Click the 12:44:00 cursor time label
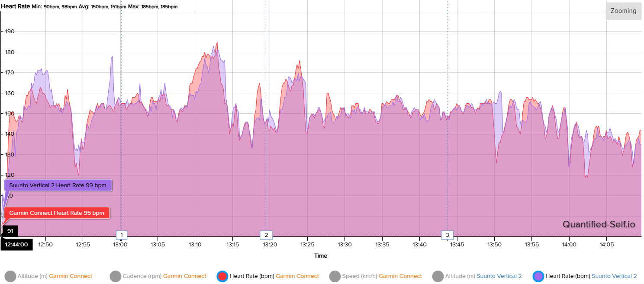This screenshot has width=644, height=284. click(16, 244)
